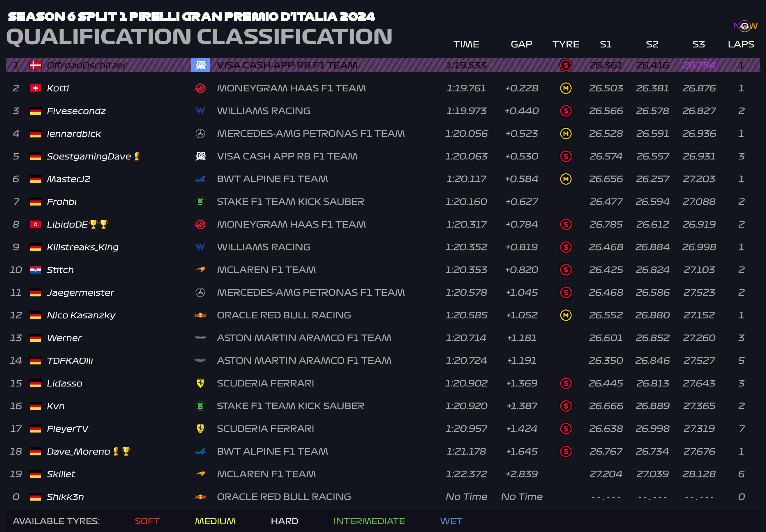766x532 pixels.
Task: Click the Mercedes star logo in lennardblck's row
Action: click(200, 134)
